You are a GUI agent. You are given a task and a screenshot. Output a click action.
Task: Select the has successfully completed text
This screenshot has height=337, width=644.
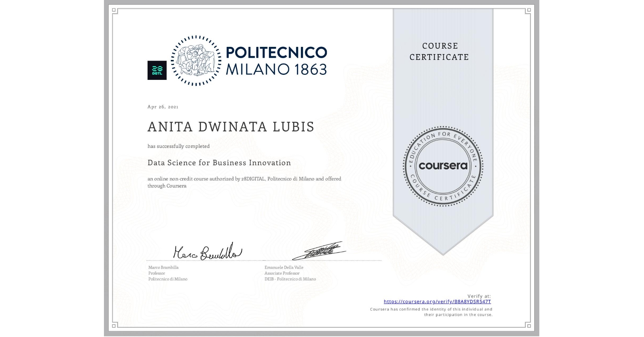tap(178, 146)
